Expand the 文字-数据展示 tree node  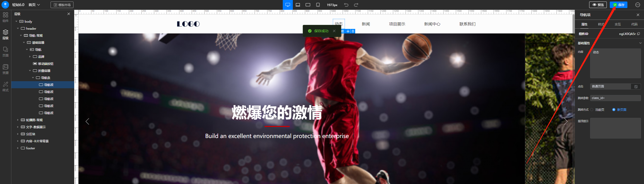click(18, 127)
